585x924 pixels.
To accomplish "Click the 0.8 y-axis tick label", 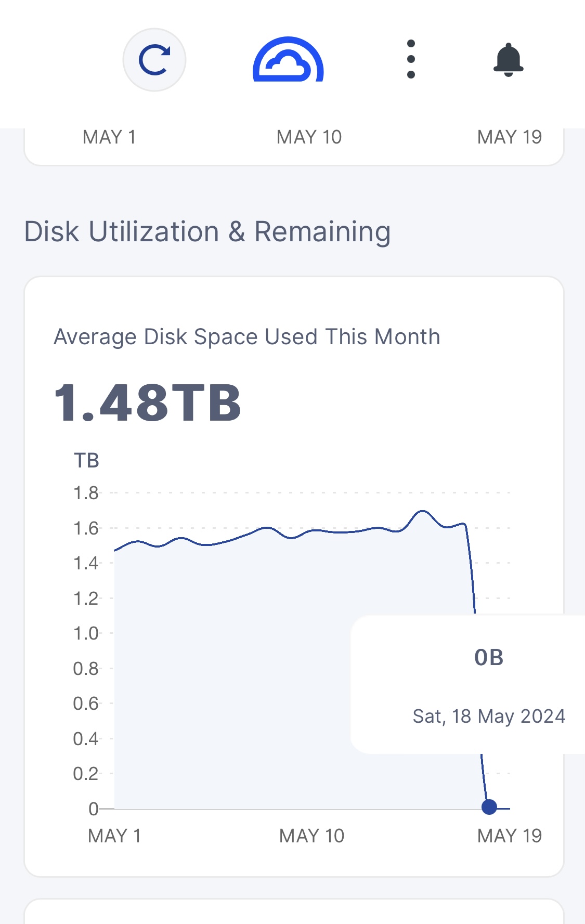I will tap(86, 668).
